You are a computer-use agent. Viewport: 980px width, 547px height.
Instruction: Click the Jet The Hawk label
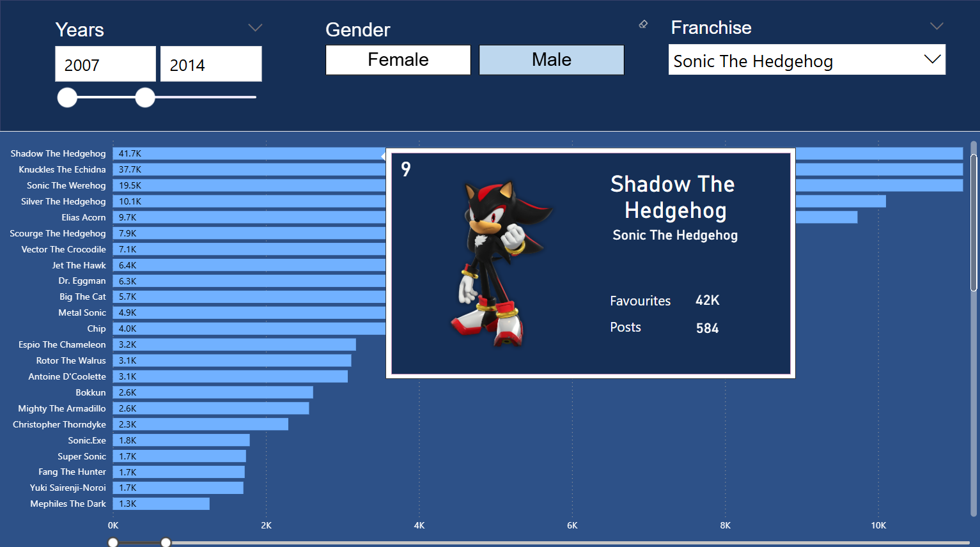[x=79, y=265]
